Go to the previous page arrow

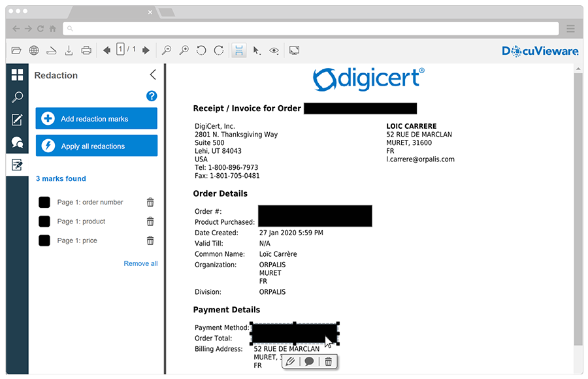(107, 50)
